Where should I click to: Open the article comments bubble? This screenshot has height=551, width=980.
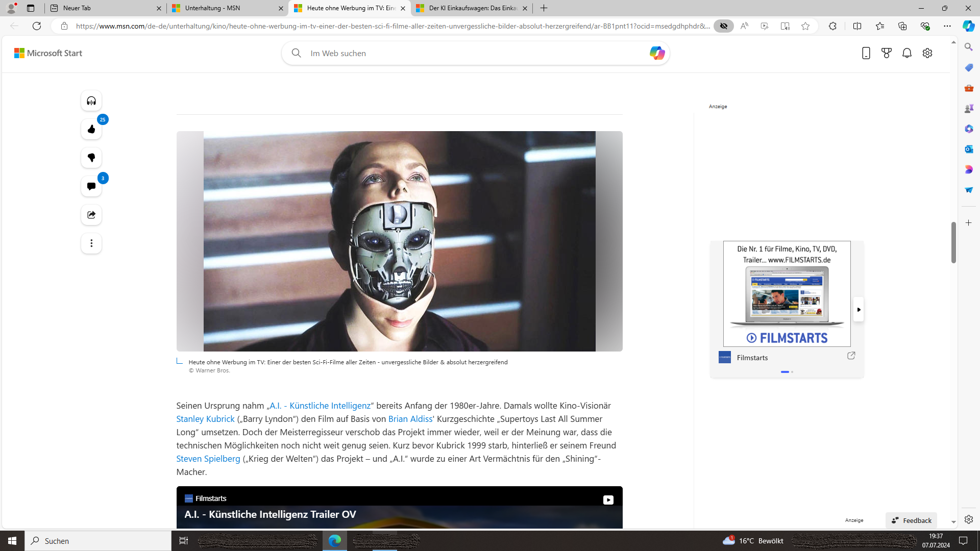91,186
